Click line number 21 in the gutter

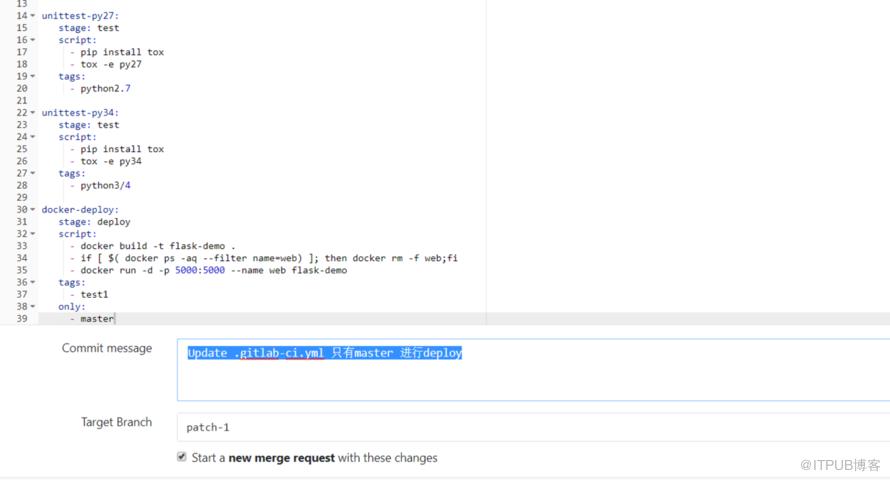point(22,100)
